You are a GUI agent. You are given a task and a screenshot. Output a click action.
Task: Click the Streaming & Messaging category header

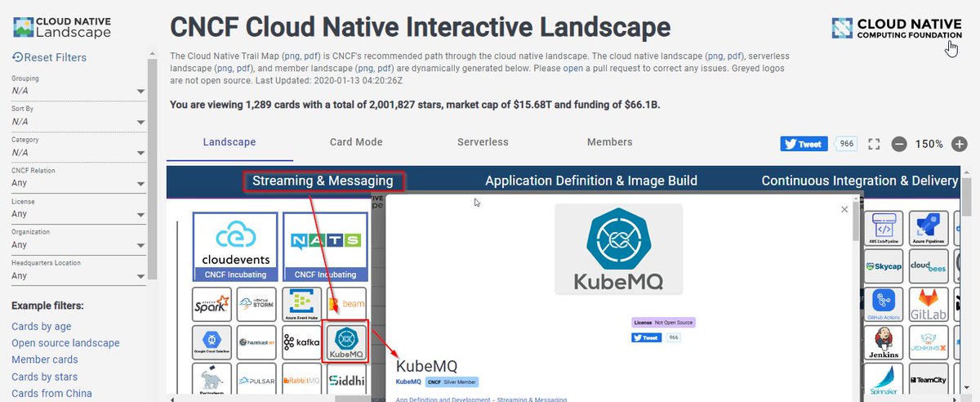click(x=323, y=181)
